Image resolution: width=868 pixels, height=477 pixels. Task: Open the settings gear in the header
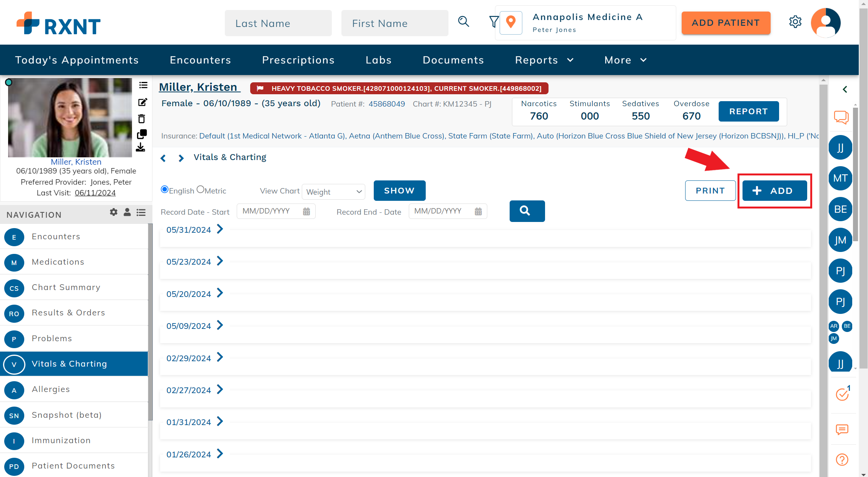pos(795,22)
